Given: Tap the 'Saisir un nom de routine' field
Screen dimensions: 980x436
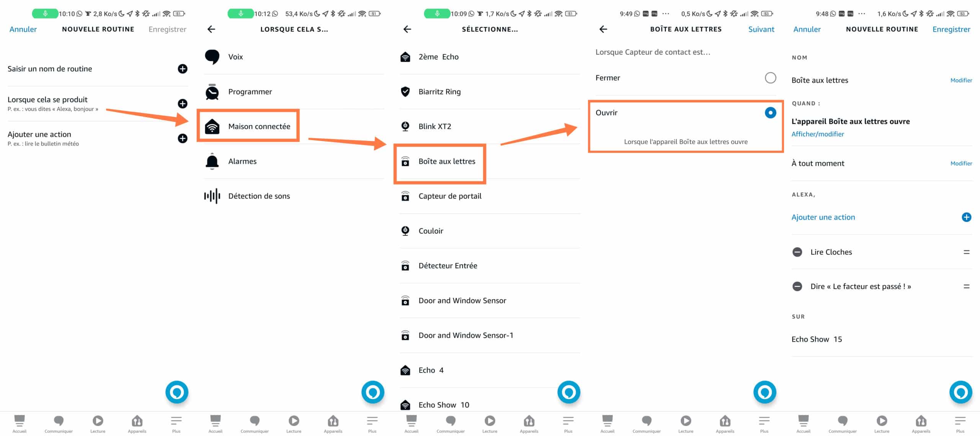Looking at the screenshot, I should 98,69.
